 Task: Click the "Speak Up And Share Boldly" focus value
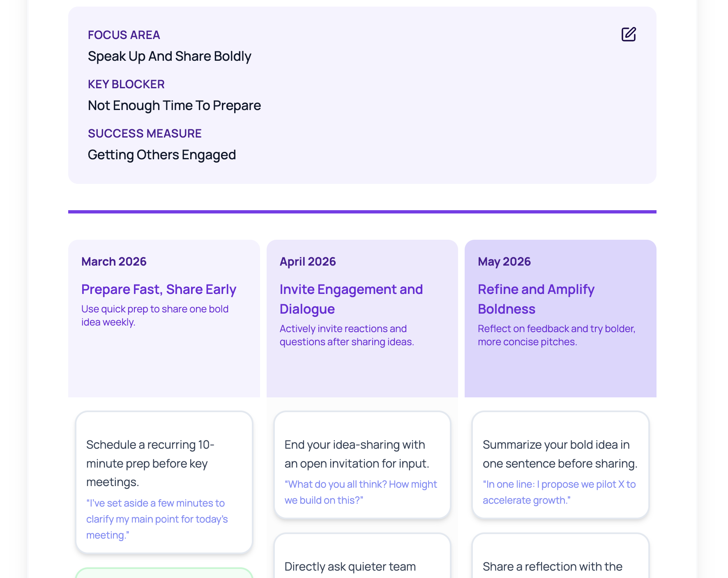pyautogui.click(x=169, y=56)
